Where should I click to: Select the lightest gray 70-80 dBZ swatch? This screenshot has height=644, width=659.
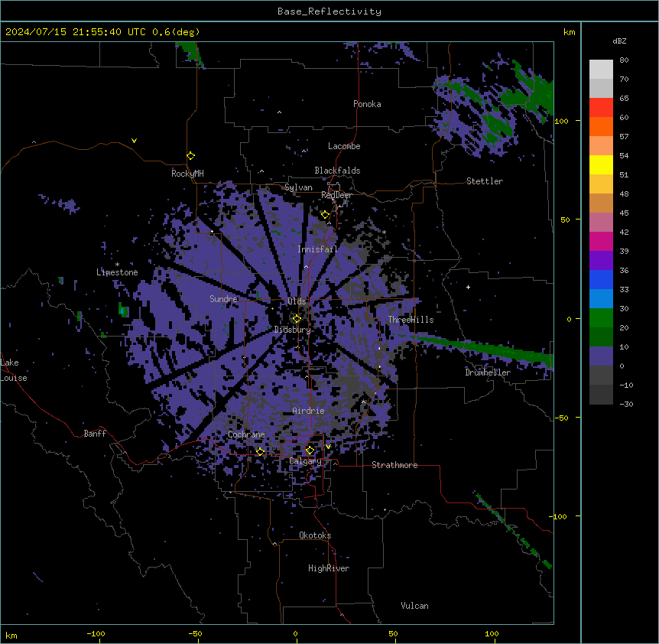601,70
